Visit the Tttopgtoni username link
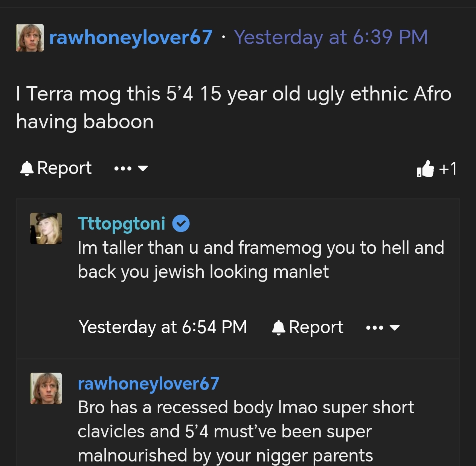 pyautogui.click(x=121, y=224)
